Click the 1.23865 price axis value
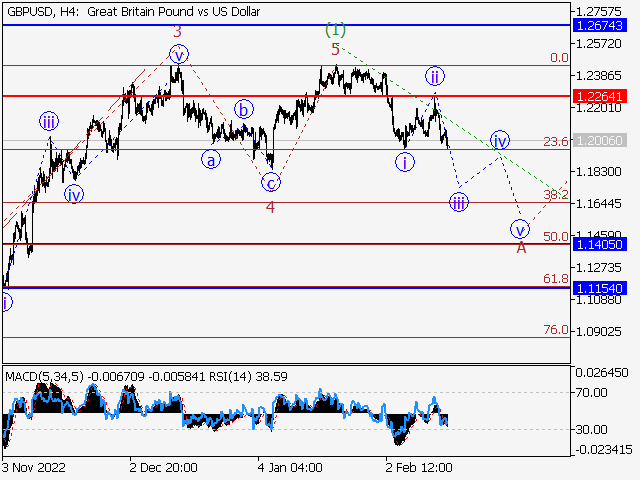 point(598,76)
